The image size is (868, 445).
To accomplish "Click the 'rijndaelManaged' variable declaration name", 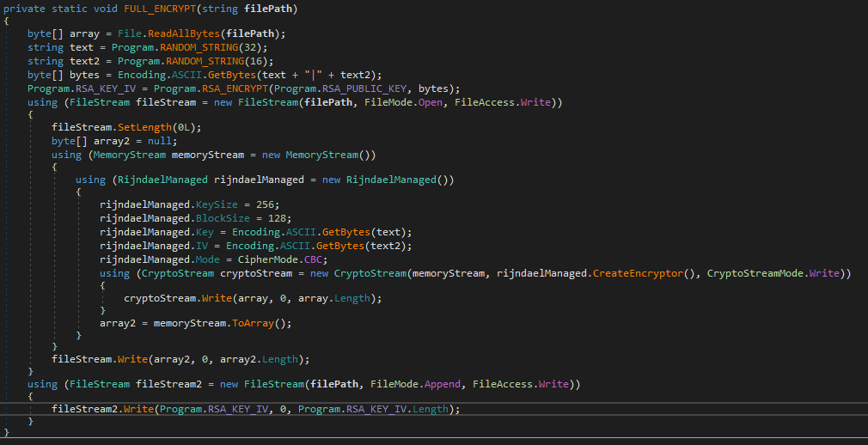I will tap(259, 180).
